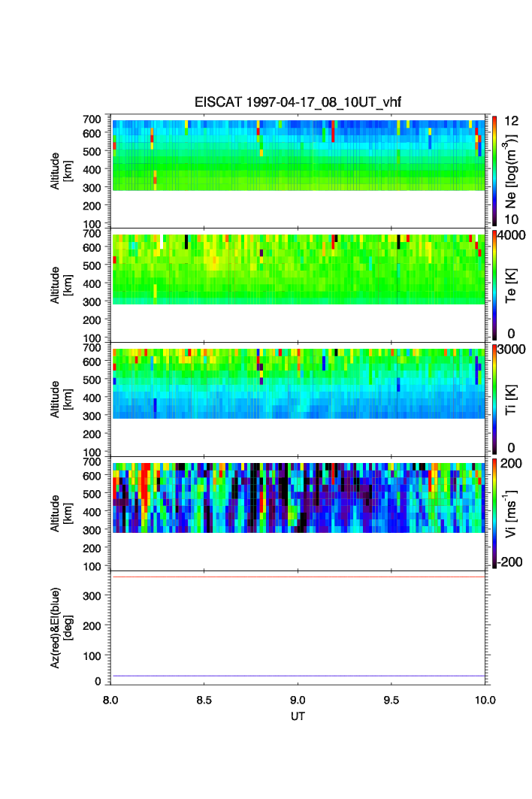Click the Altitude [km] label of the Vi panel
This screenshot has height=799, width=532.
coord(61,513)
